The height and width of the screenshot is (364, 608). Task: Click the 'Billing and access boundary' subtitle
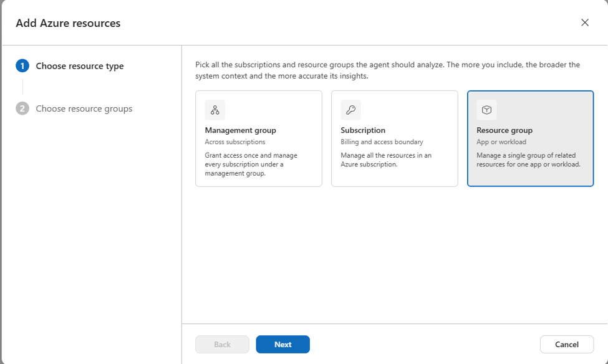tap(382, 142)
